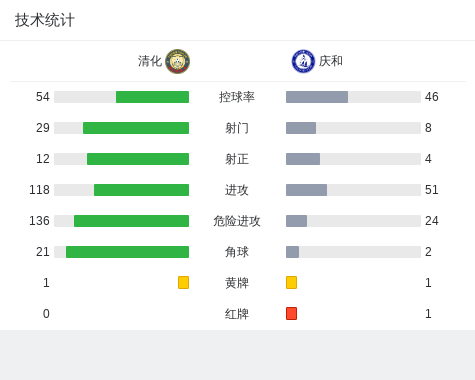Screen dimensions: 475x380
Task: Click 清化's green 射门 shots bar
Action: 136,128
